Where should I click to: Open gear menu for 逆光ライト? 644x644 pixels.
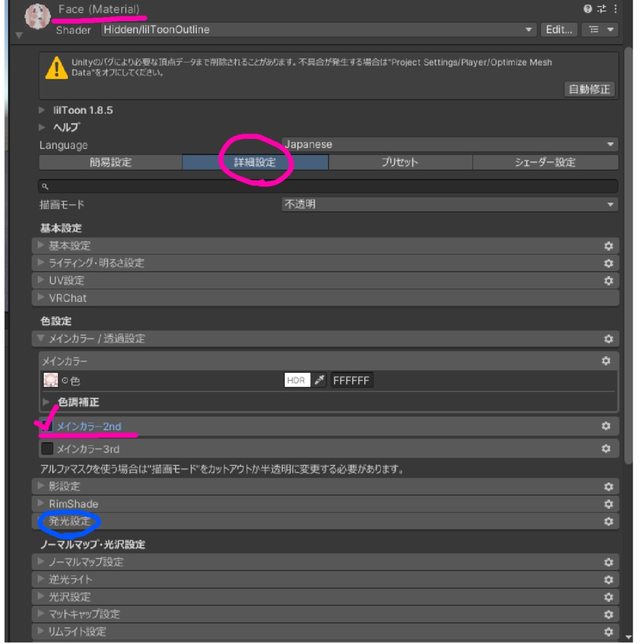click(x=608, y=579)
